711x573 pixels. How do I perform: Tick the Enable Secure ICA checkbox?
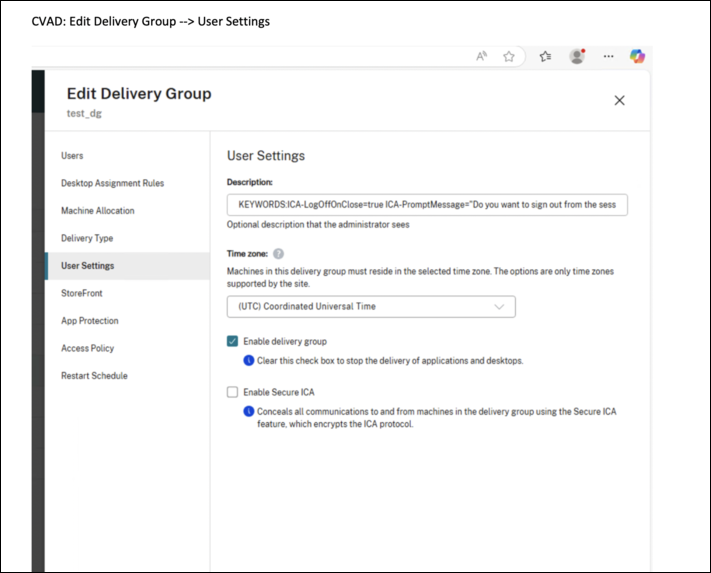click(x=233, y=392)
